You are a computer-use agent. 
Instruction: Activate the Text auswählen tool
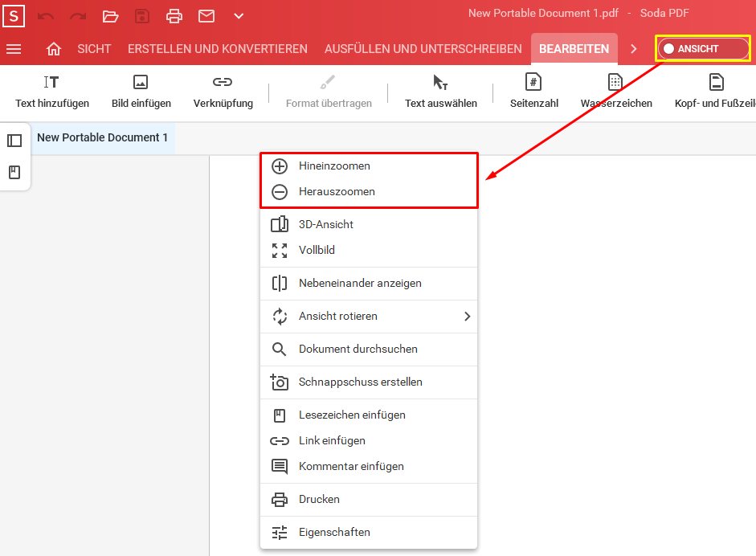point(440,91)
